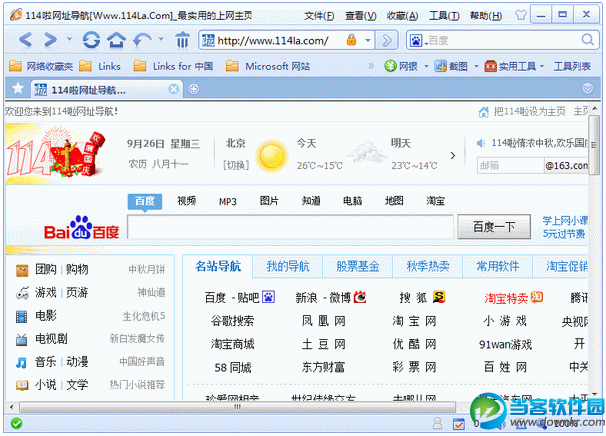Switch to the 我的导航 tab
The height and width of the screenshot is (436, 606).
[x=288, y=266]
